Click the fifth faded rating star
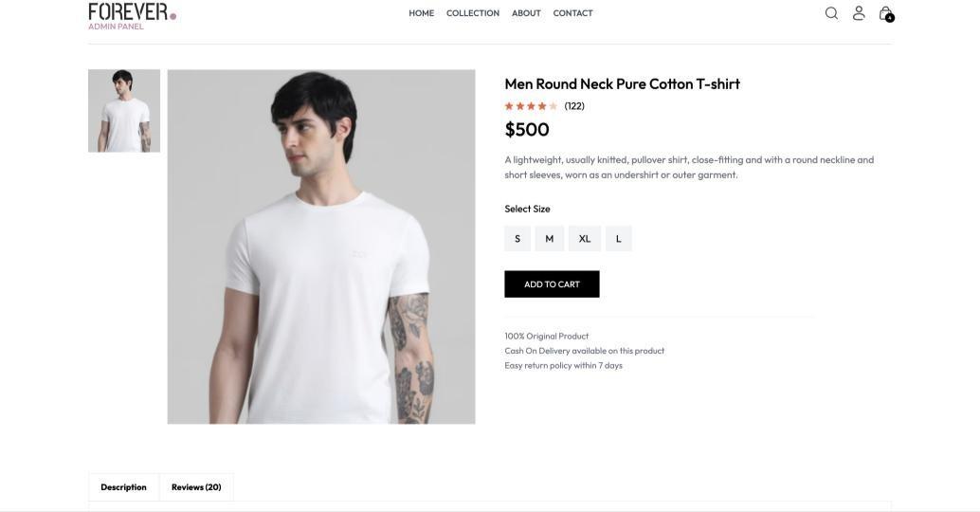This screenshot has width=980, height=512. [554, 106]
